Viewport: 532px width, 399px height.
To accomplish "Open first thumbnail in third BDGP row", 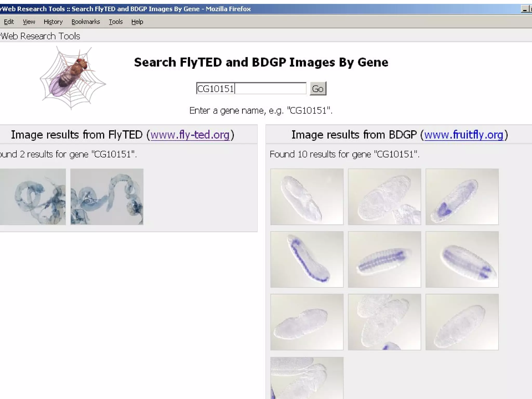I will (307, 322).
